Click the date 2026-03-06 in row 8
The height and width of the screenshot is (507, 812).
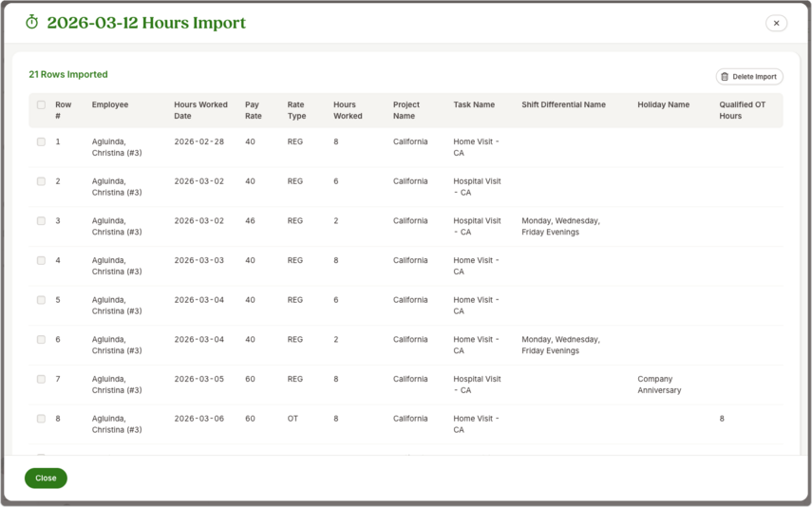(x=198, y=419)
